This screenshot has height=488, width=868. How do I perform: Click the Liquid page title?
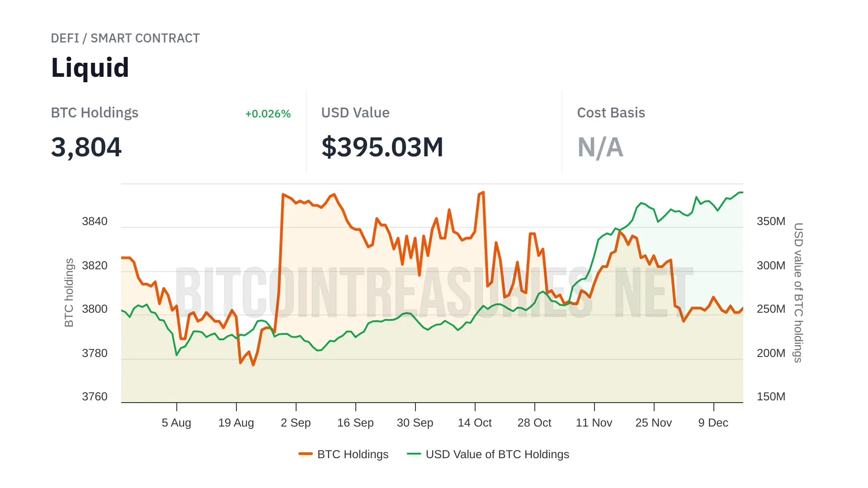90,68
